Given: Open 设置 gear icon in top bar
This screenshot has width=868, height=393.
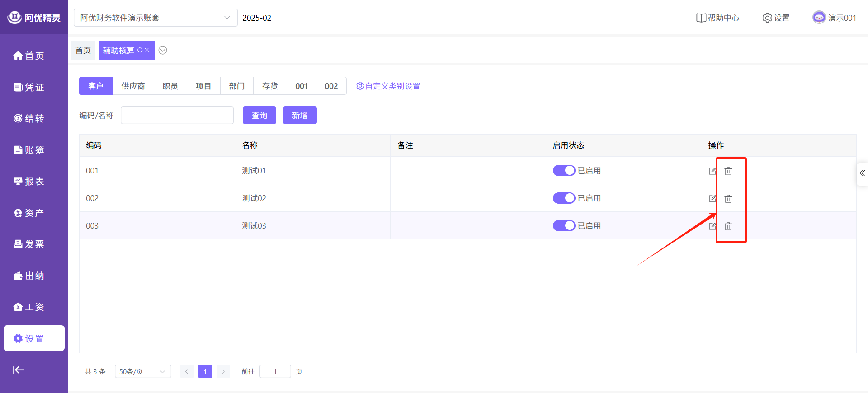Looking at the screenshot, I should click(767, 18).
